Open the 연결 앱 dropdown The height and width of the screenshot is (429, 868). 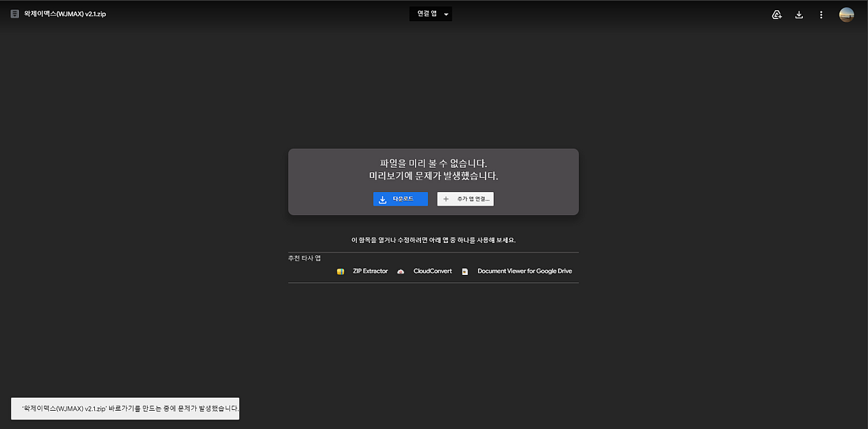431,14
